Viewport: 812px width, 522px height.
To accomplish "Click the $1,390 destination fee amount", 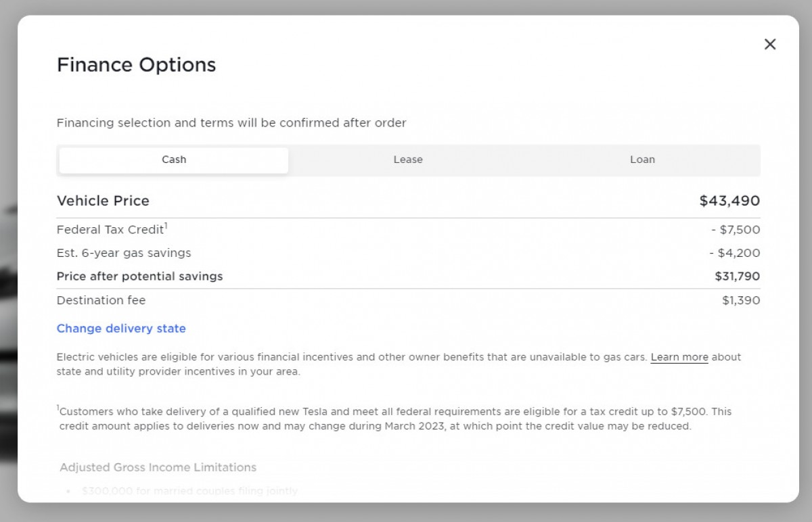I will [x=741, y=301].
